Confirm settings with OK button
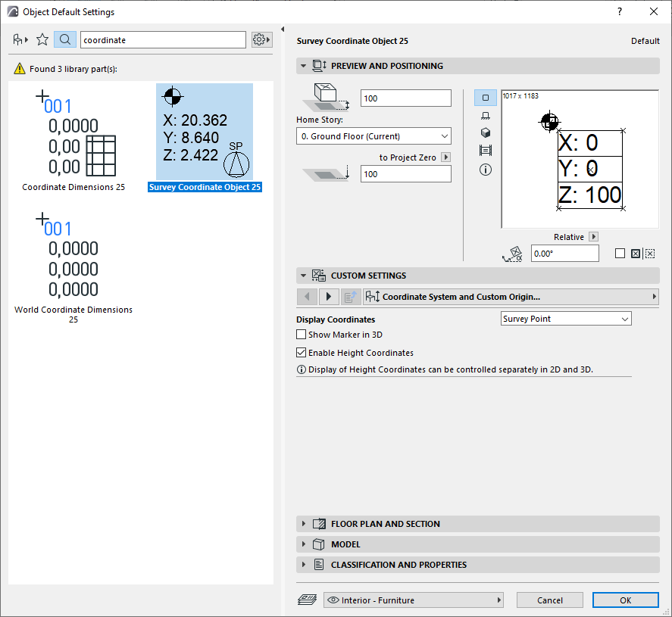The image size is (672, 617). click(x=625, y=600)
